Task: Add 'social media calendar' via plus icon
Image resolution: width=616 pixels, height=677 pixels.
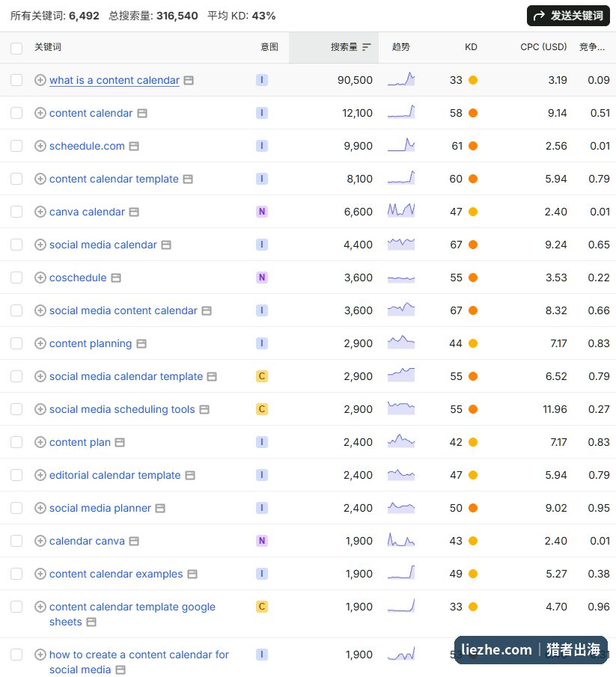Action: coord(40,245)
